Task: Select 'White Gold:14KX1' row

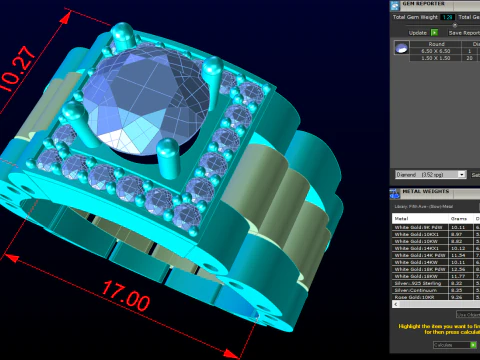Action: pos(436,248)
